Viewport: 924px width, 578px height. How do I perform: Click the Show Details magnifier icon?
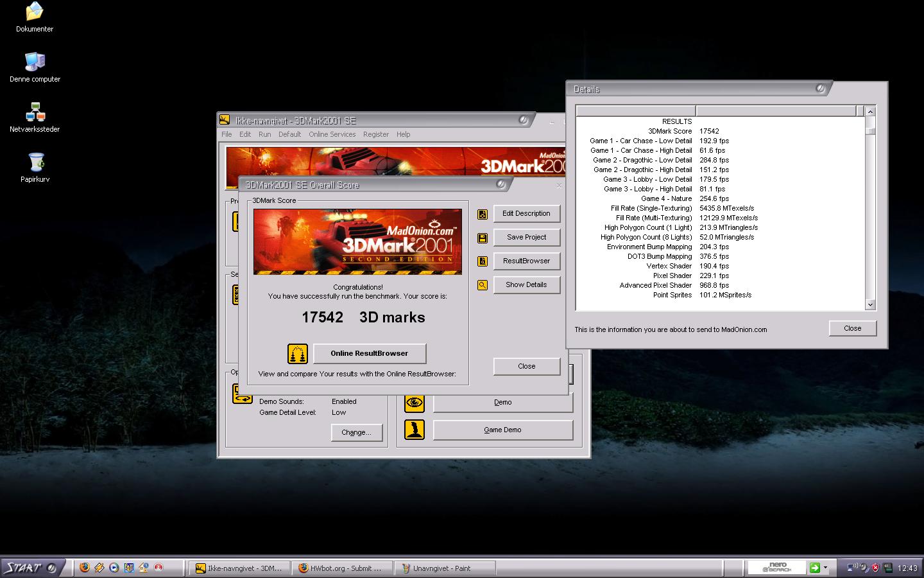483,285
